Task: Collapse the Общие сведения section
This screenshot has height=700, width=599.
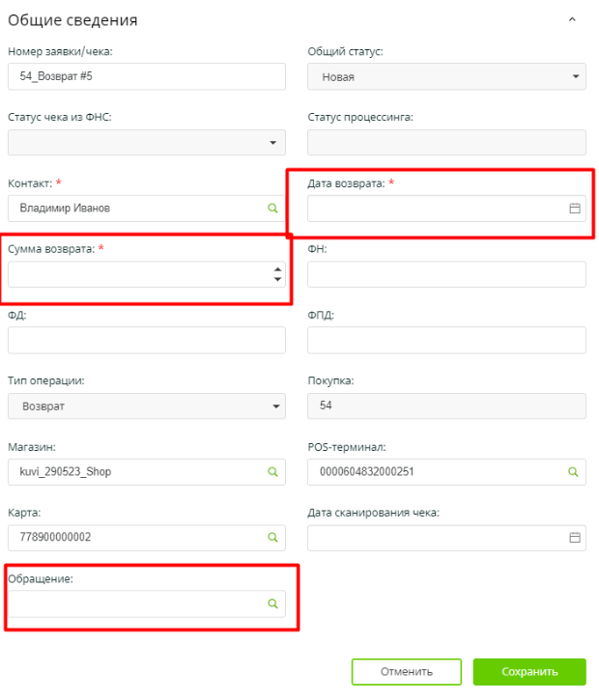Action: point(572,19)
